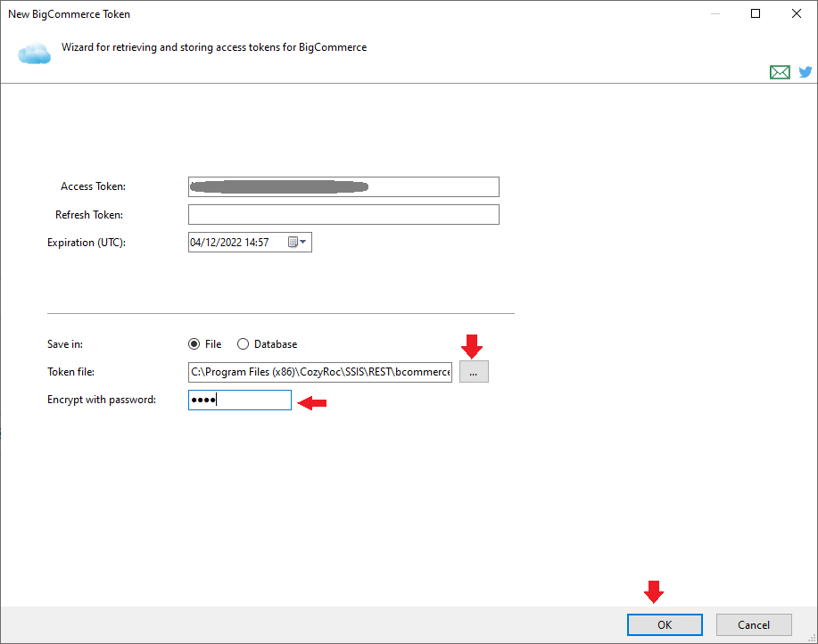
Task: Click the green email envelope icon
Action: (x=780, y=72)
